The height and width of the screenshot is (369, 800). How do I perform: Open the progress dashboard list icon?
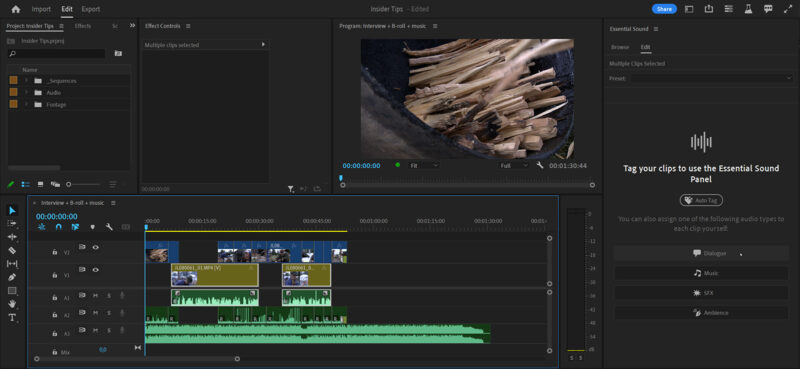click(x=729, y=9)
